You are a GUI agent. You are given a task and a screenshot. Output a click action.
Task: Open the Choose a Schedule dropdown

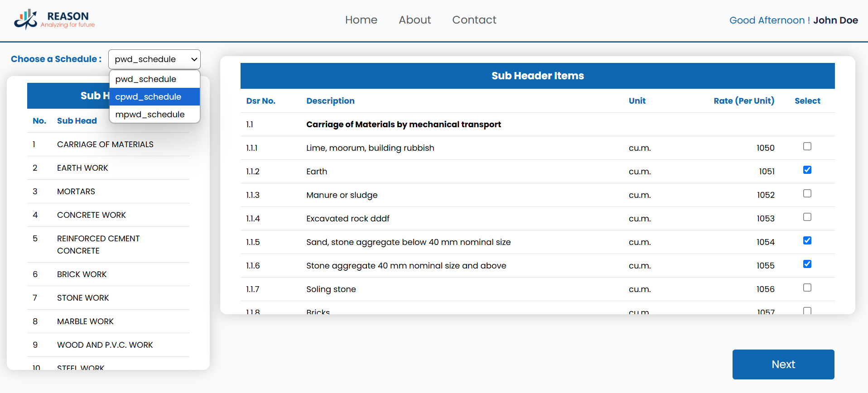pyautogui.click(x=154, y=59)
